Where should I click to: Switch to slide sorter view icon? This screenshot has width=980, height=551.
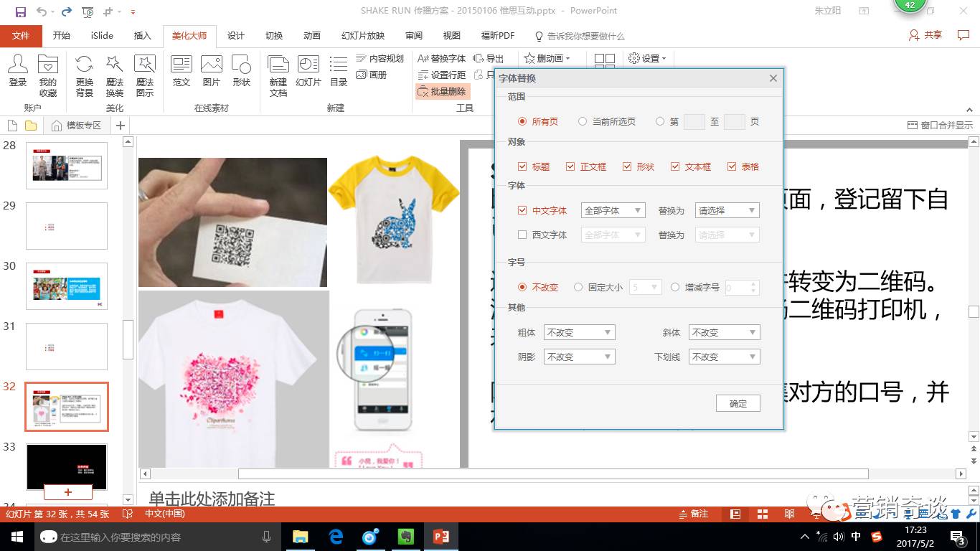[762, 514]
